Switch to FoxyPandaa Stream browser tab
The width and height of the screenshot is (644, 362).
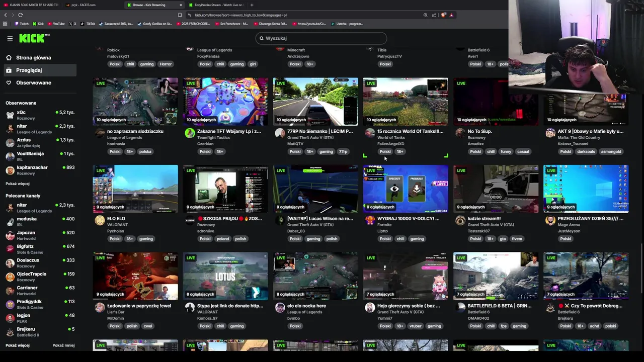(x=215, y=5)
